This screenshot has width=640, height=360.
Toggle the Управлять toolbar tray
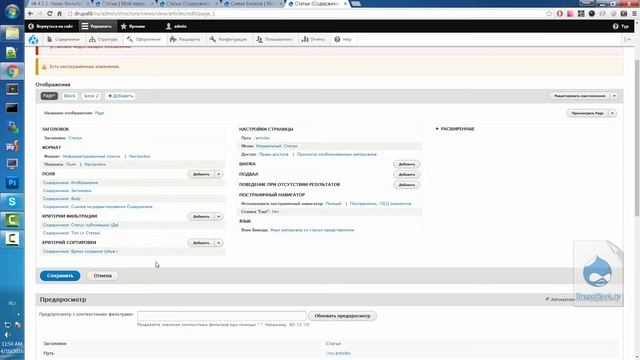[97, 26]
